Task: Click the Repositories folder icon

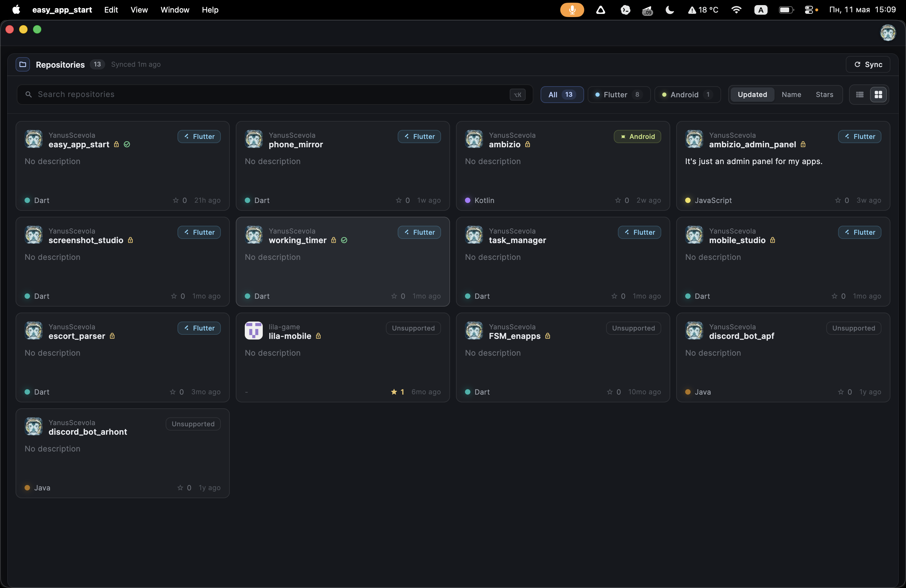Action: tap(23, 64)
